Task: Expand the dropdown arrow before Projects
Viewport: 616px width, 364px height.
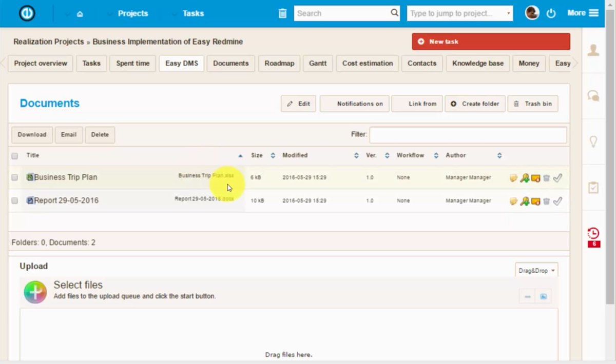Action: tap(110, 14)
